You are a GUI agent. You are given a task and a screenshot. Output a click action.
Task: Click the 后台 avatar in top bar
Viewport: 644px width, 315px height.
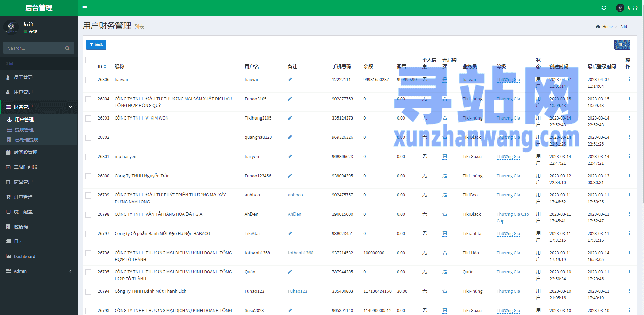tap(620, 8)
